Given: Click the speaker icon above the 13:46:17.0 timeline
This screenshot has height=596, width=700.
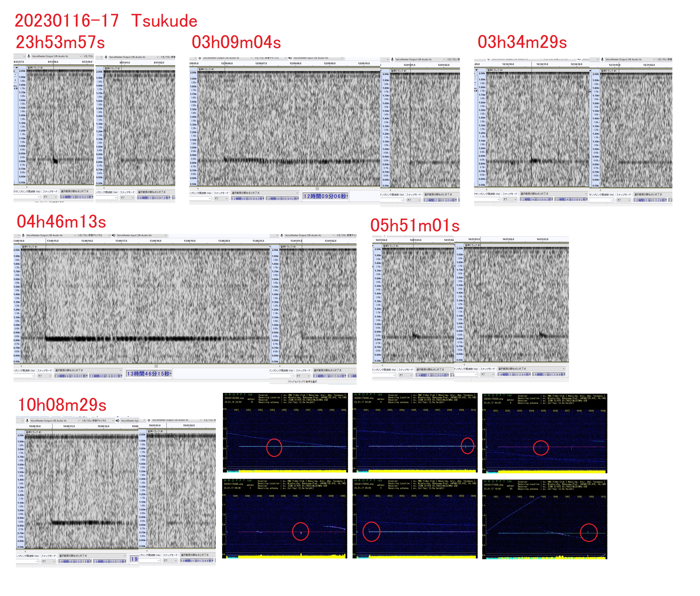Looking at the screenshot, I should [114, 236].
